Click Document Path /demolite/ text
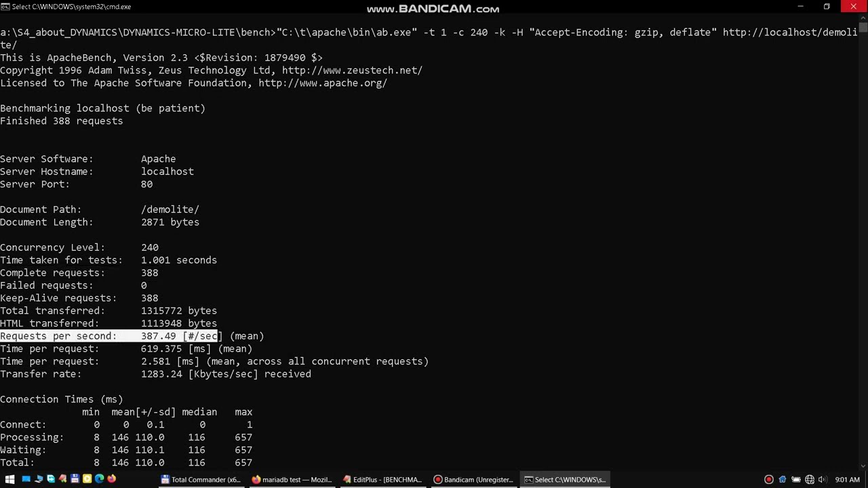 (x=170, y=209)
